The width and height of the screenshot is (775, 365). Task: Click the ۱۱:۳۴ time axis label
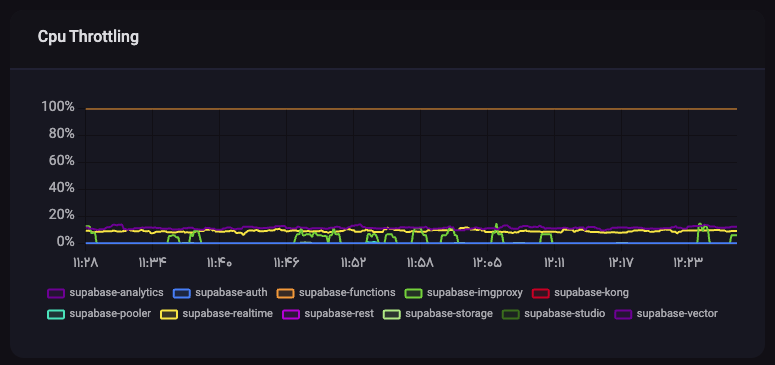pyautogui.click(x=153, y=263)
